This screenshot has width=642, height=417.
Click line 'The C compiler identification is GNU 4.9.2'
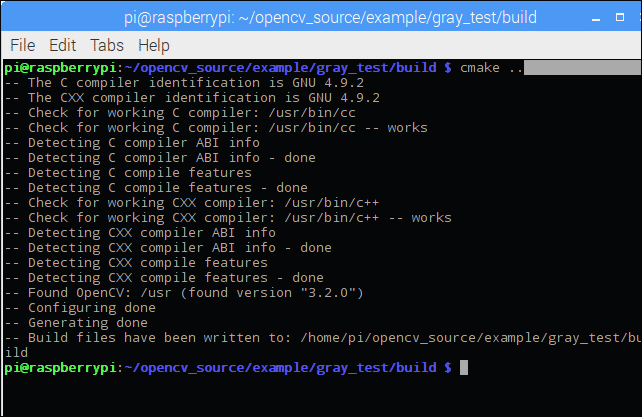[x=184, y=83]
